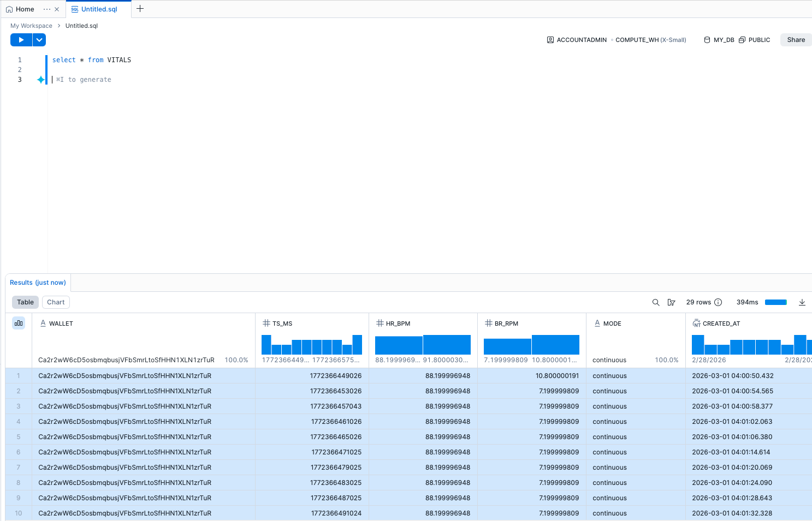Switch to the Untitled.sql tab

coord(99,9)
